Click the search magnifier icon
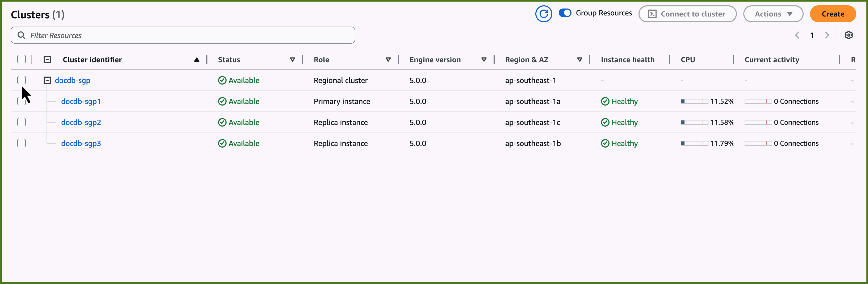868x284 pixels. 21,35
